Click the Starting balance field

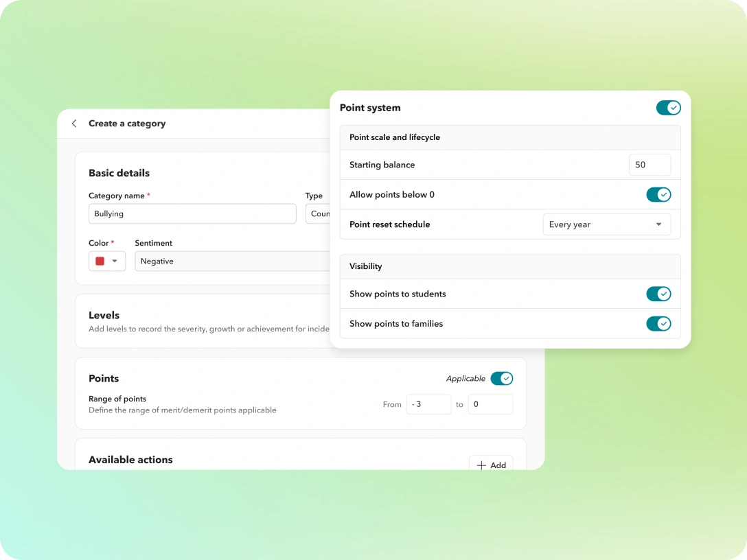(x=650, y=165)
